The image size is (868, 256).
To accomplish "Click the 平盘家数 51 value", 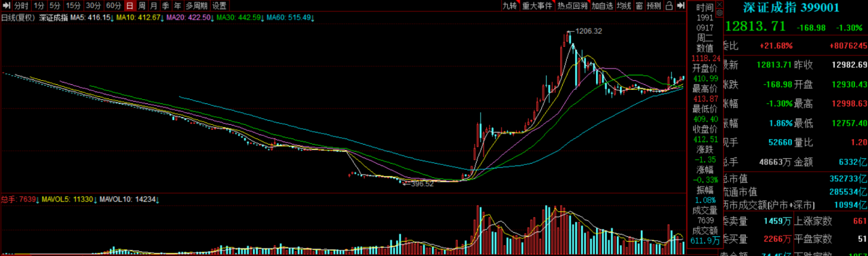I will (862, 239).
